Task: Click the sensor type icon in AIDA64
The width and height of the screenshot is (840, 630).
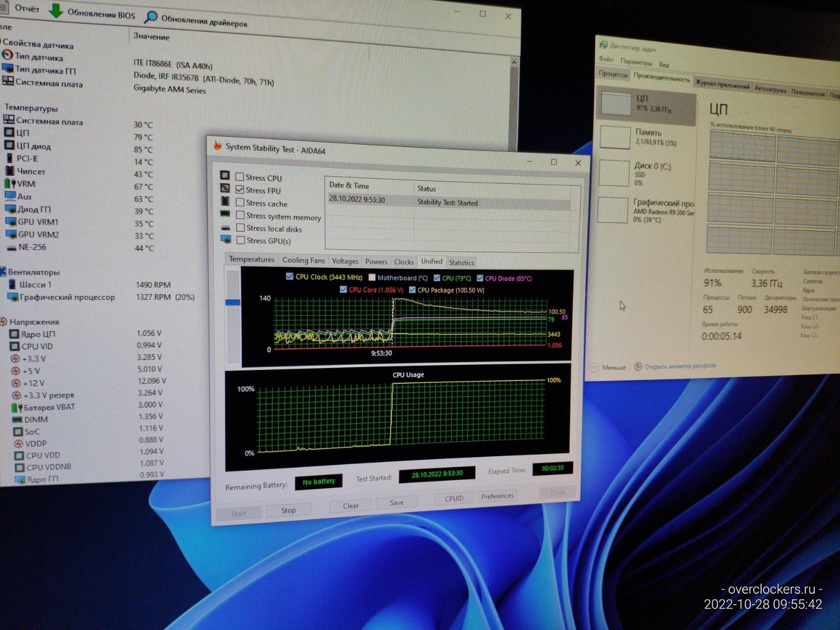Action: point(7,55)
